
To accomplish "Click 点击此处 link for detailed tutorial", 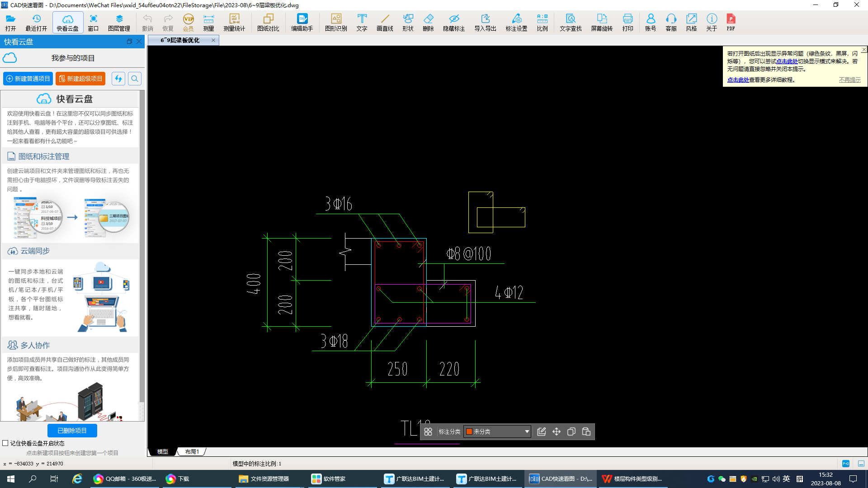I will [738, 80].
